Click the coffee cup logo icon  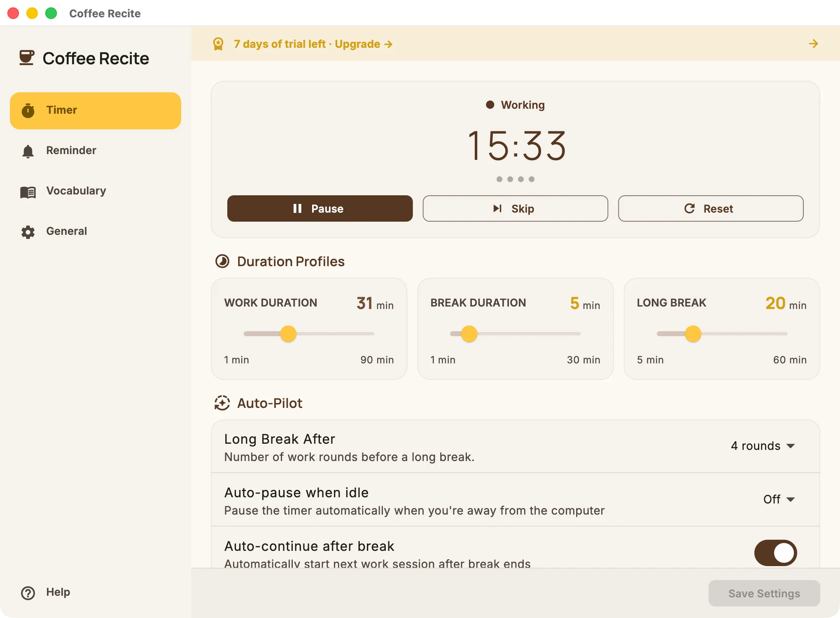pos(27,58)
